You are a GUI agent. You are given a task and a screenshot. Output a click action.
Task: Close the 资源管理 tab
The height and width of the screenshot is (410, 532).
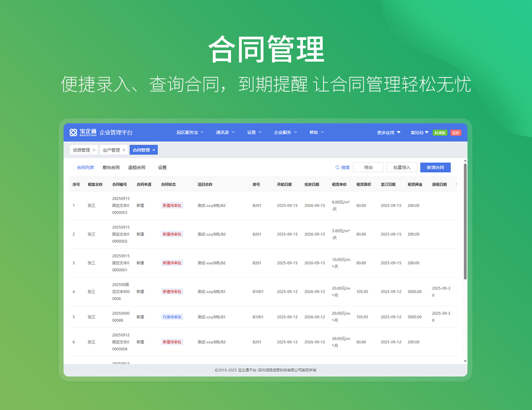(94, 150)
